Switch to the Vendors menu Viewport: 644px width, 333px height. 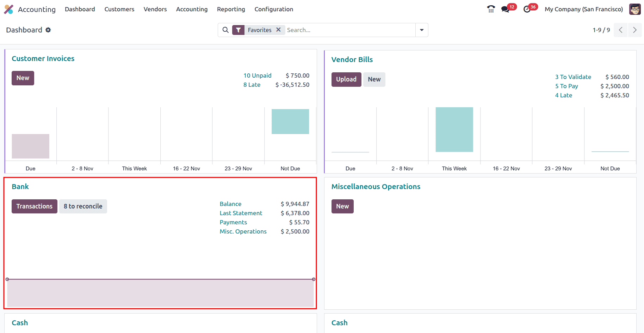coord(155,9)
